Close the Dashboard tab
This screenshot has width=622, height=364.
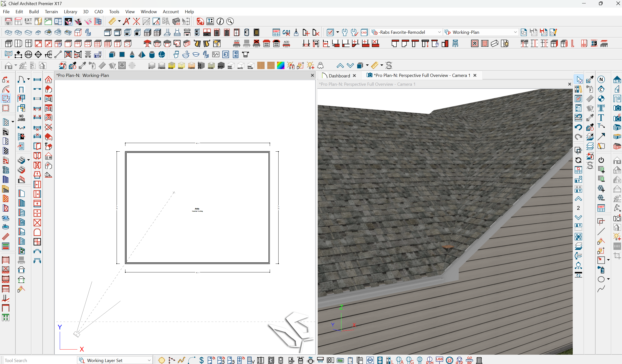[x=354, y=75]
